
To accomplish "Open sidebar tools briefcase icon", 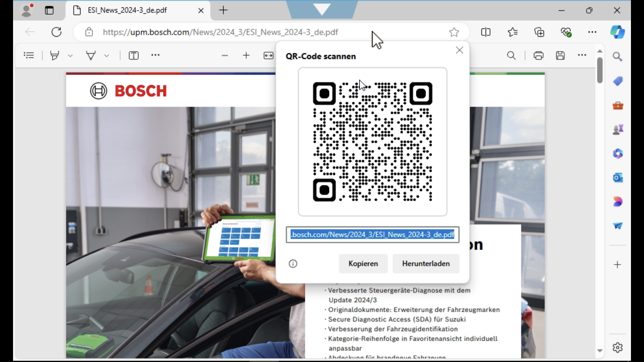I will (x=617, y=105).
